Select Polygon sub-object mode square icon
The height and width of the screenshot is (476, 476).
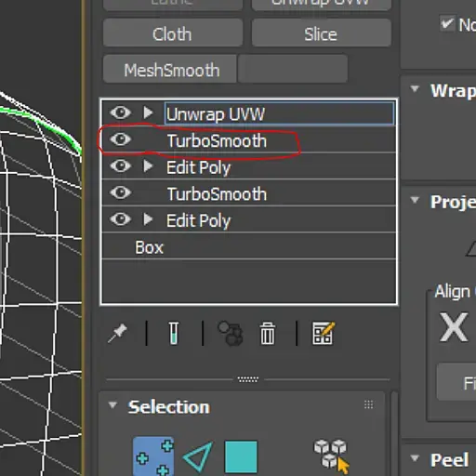pos(241,457)
